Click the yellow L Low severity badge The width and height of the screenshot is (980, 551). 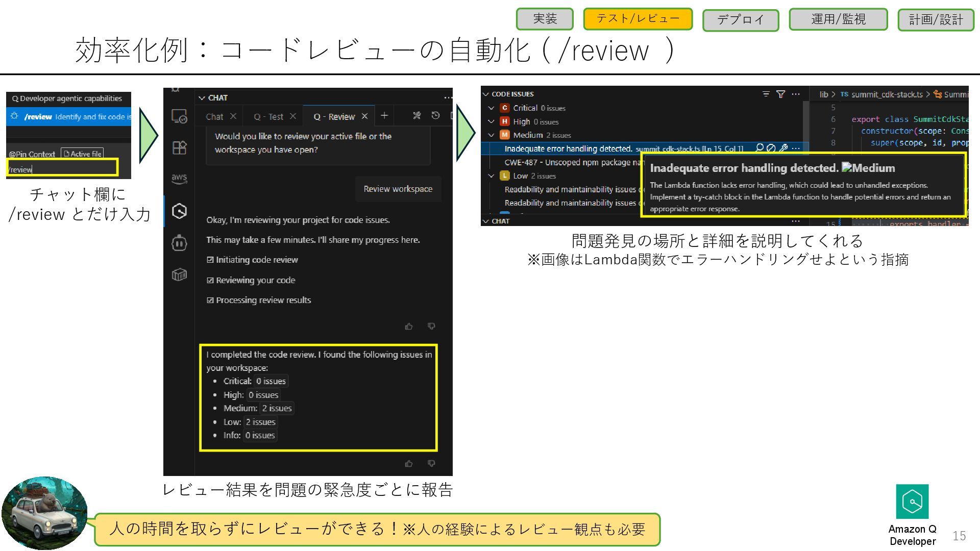point(504,176)
